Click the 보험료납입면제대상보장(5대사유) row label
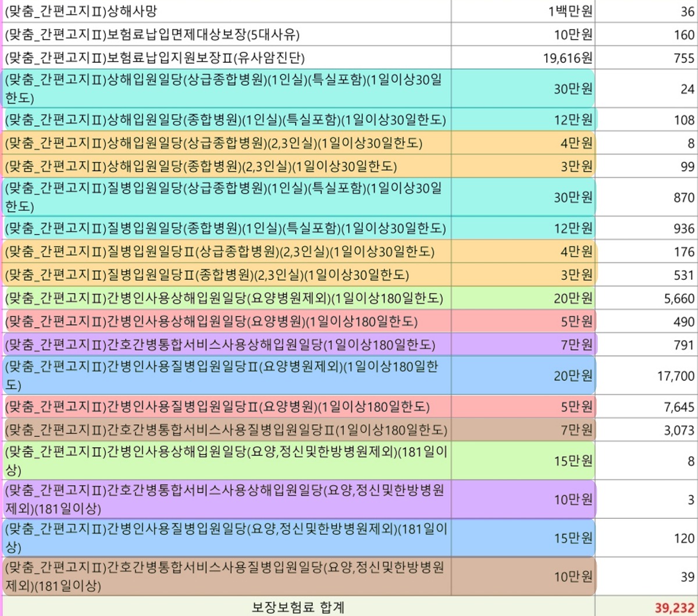The width and height of the screenshot is (698, 616). [152, 35]
